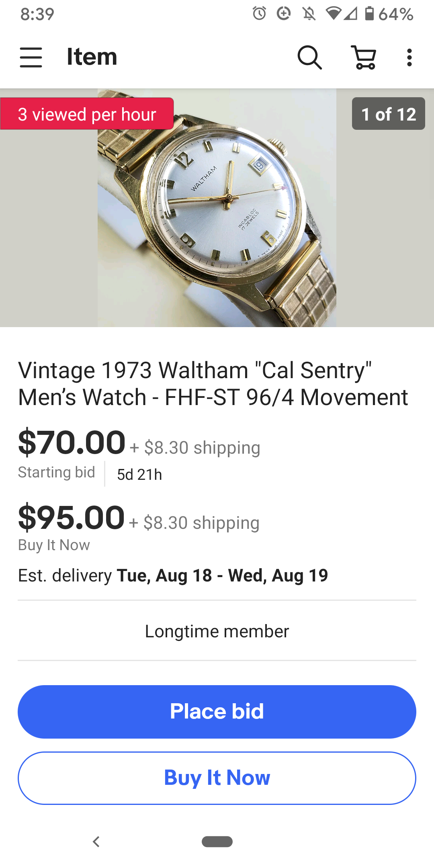
Task: Open the hamburger navigation menu
Action: [31, 57]
